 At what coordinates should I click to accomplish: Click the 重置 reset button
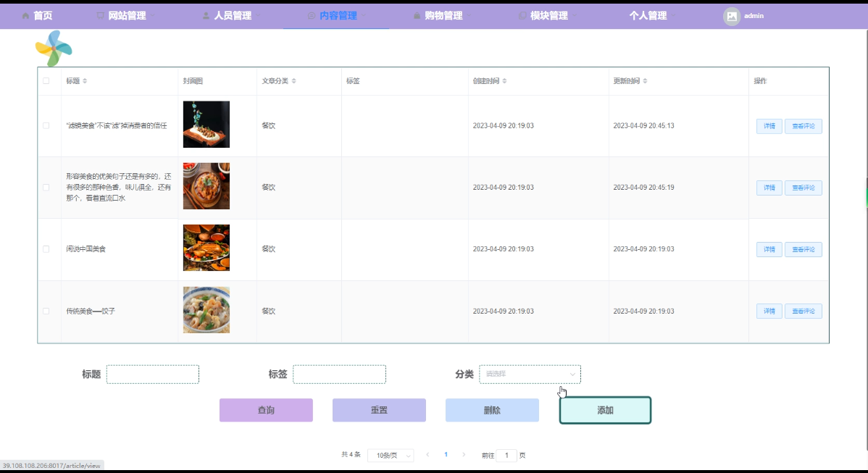pyautogui.click(x=379, y=410)
